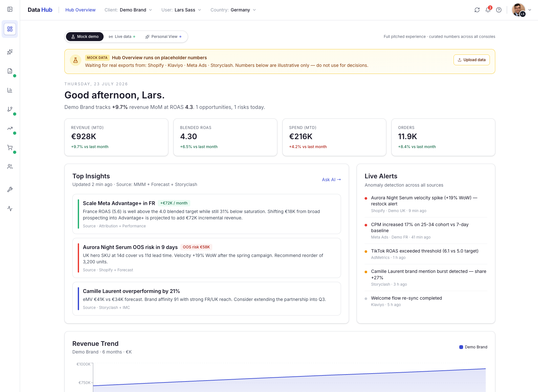
Task: Open the Camille Laurent brand mention burst alert
Action: click(426, 278)
